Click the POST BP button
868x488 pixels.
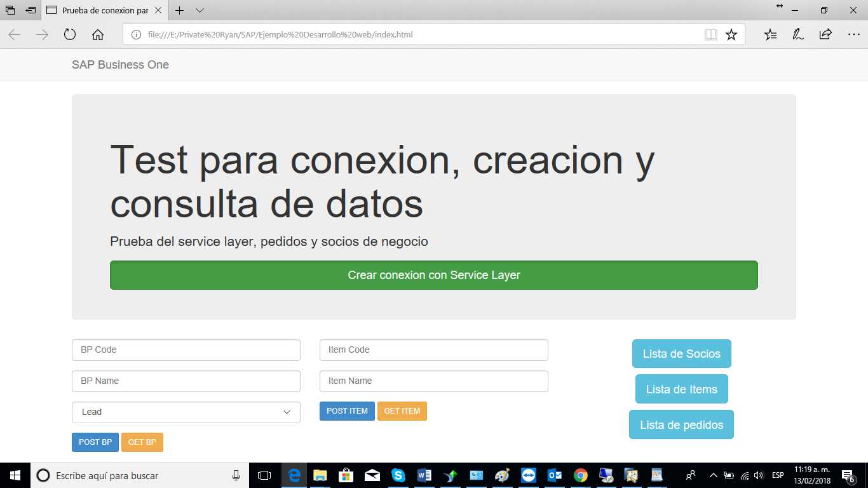pyautogui.click(x=95, y=442)
